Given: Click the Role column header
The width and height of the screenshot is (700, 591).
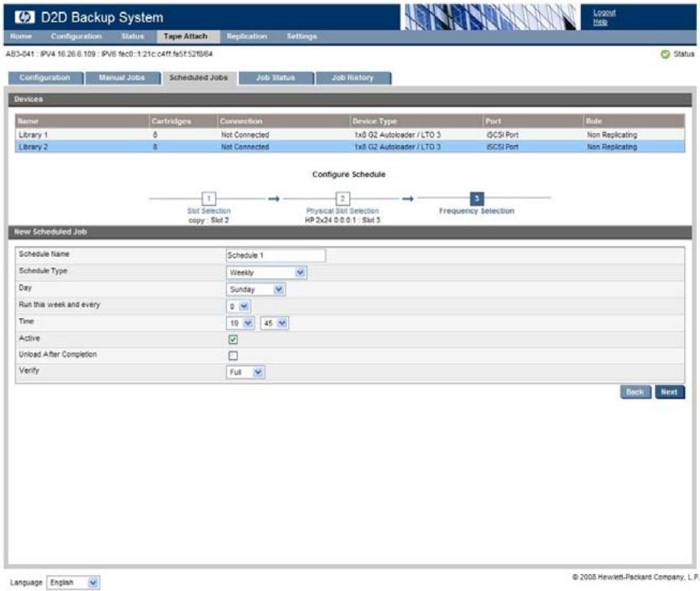Looking at the screenshot, I should (634, 121).
